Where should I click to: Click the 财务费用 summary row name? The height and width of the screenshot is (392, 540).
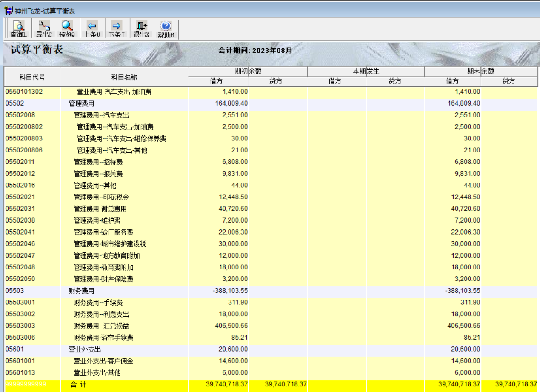click(x=81, y=291)
